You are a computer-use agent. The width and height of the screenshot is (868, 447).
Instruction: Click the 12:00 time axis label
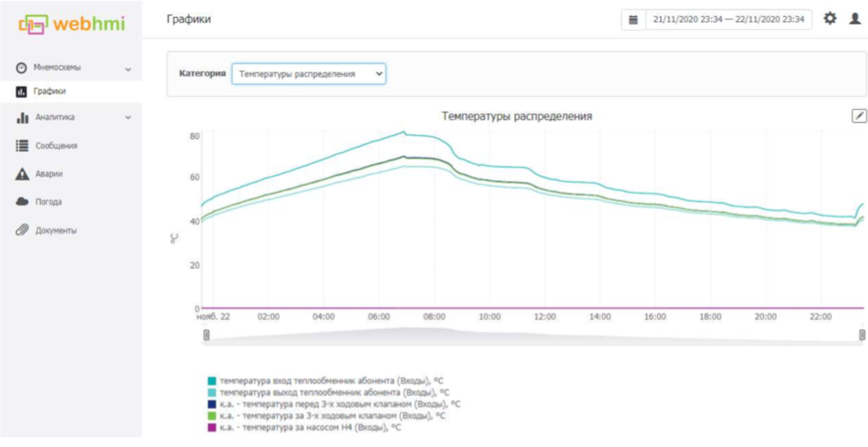click(x=545, y=316)
